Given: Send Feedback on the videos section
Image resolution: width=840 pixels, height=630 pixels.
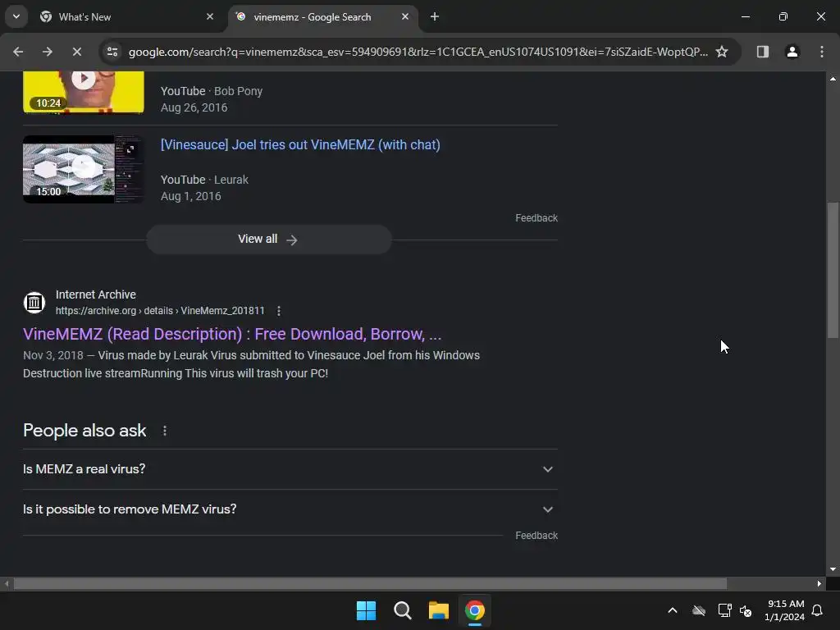Looking at the screenshot, I should coord(536,218).
